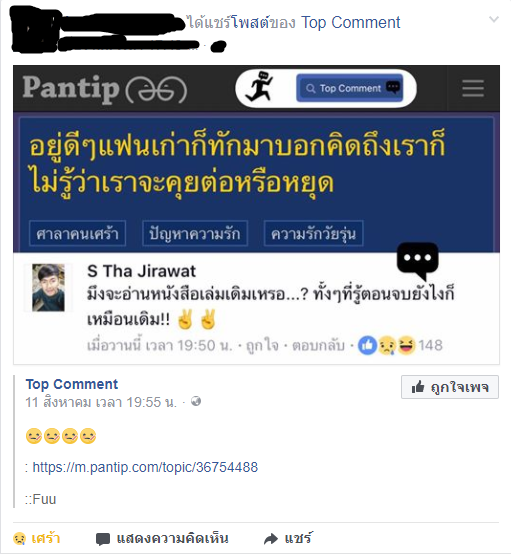The image size is (511, 554).
Task: Click the like reaction thumb icon
Action: [x=367, y=345]
